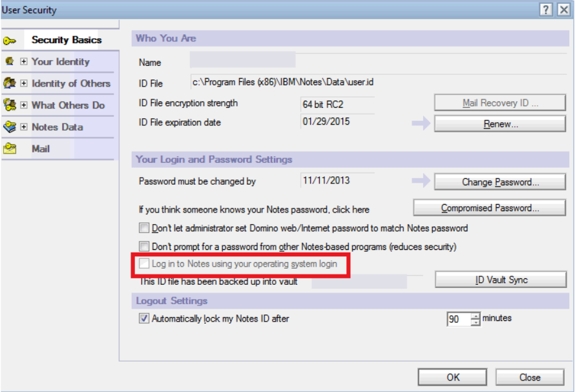This screenshot has width=575, height=392.
Task: Click the lock timeout minutes field
Action: (458, 319)
